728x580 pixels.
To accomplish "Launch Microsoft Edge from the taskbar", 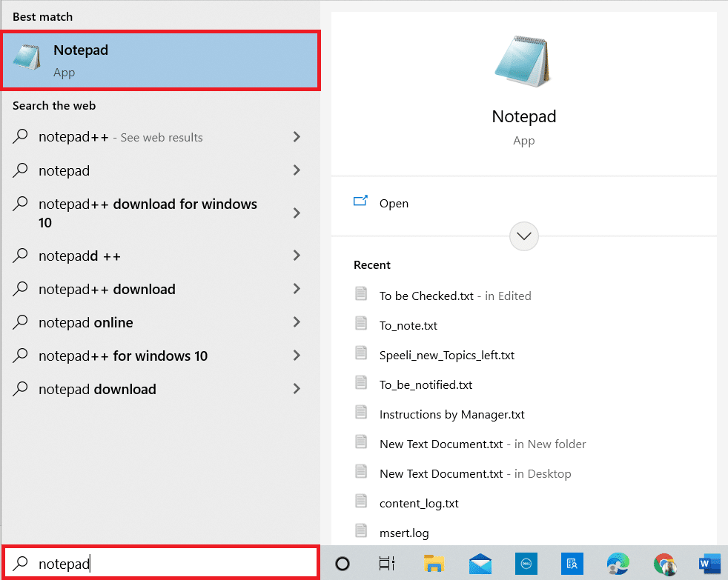I will [x=618, y=564].
